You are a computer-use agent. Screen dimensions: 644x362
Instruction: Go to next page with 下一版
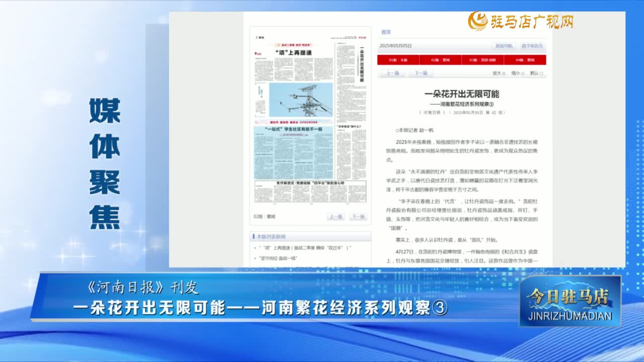coord(357,217)
